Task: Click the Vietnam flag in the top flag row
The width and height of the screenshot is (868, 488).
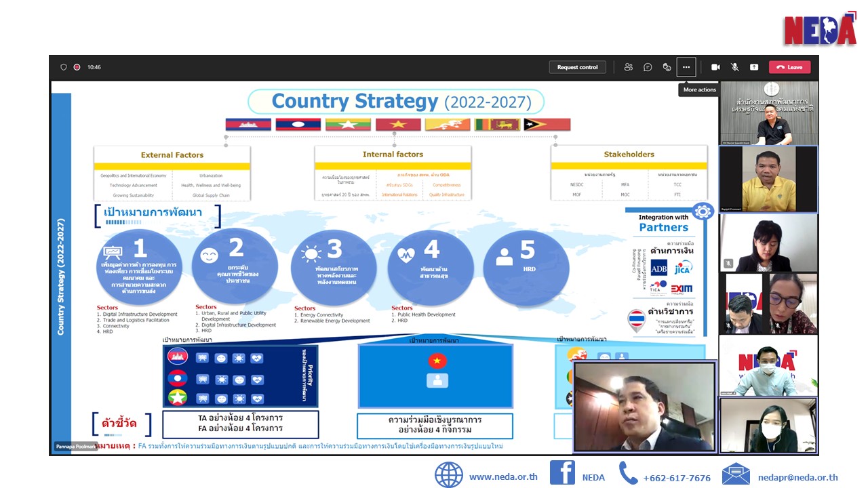Action: 398,125
